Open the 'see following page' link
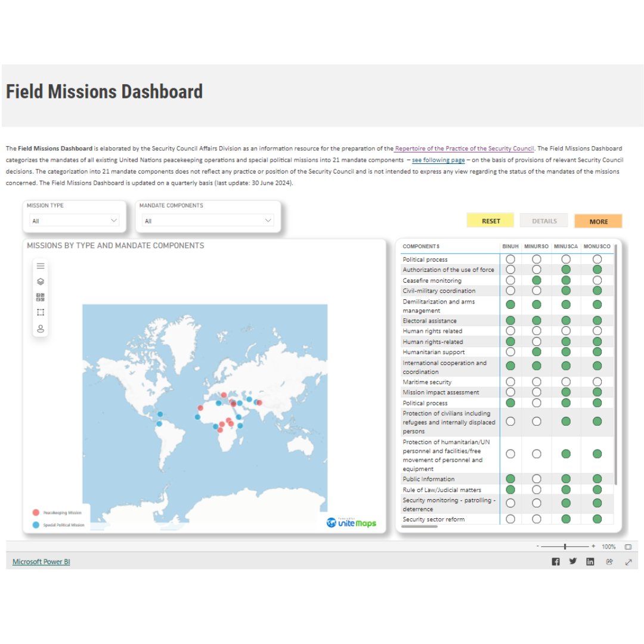644x644 pixels. [x=437, y=160]
